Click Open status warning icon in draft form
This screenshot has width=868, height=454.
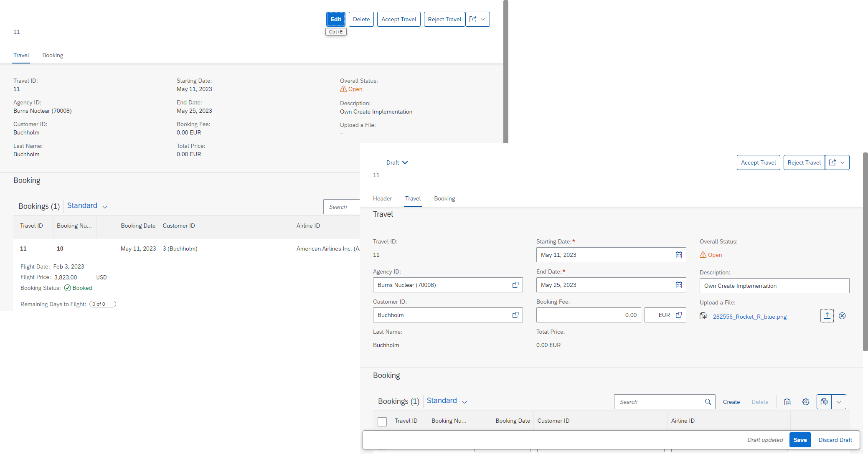point(703,255)
